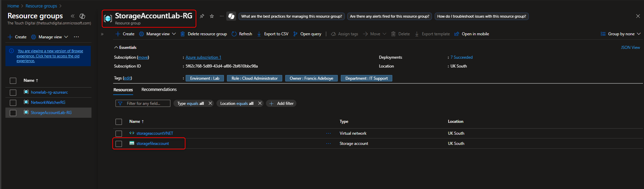
Task: Select all resource groups checkbox in left panel
Action: click(x=13, y=81)
